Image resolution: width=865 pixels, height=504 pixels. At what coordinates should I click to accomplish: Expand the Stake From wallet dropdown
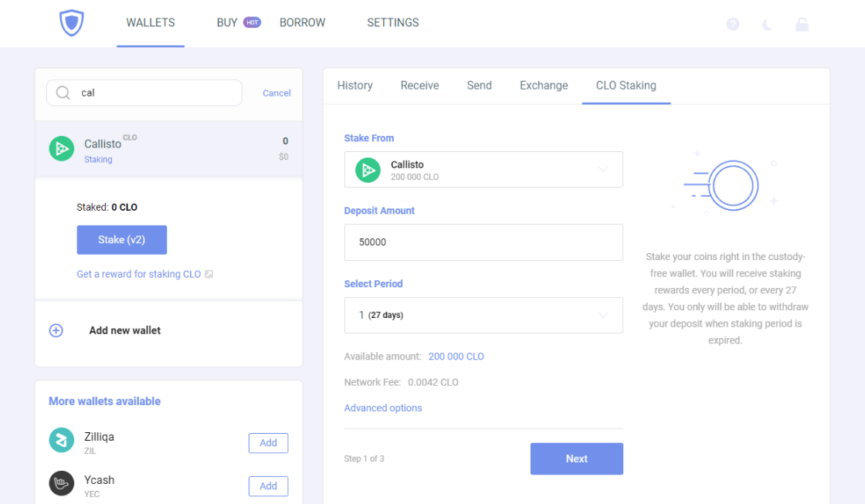pyautogui.click(x=483, y=169)
